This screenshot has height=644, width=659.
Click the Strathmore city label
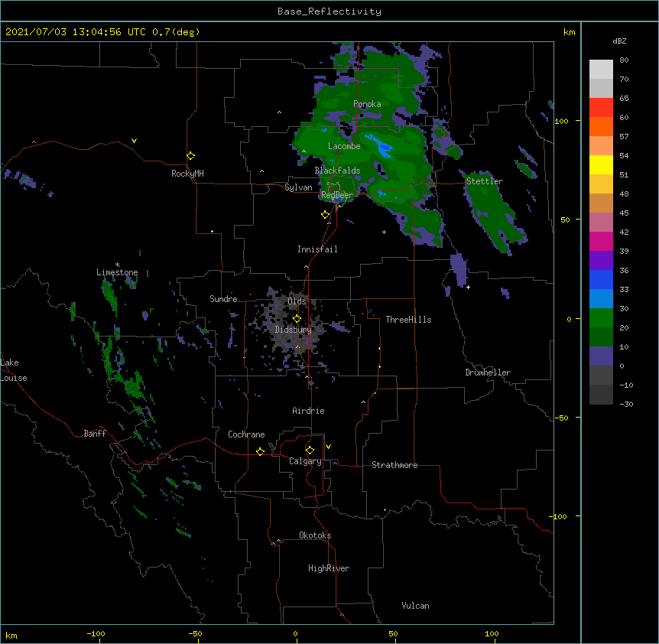click(x=394, y=465)
